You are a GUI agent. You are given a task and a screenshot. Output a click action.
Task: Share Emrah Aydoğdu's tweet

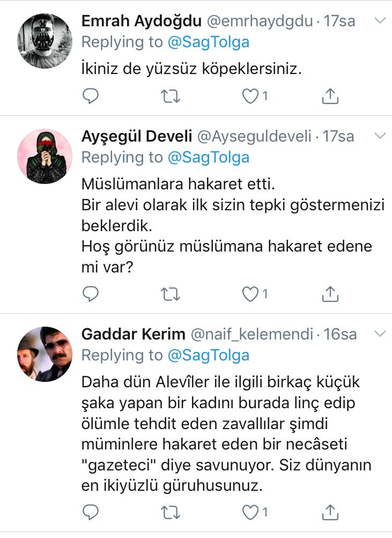point(330,96)
